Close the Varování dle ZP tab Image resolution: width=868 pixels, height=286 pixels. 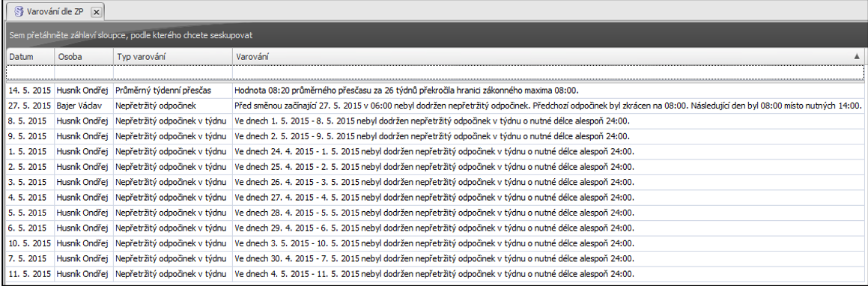96,12
